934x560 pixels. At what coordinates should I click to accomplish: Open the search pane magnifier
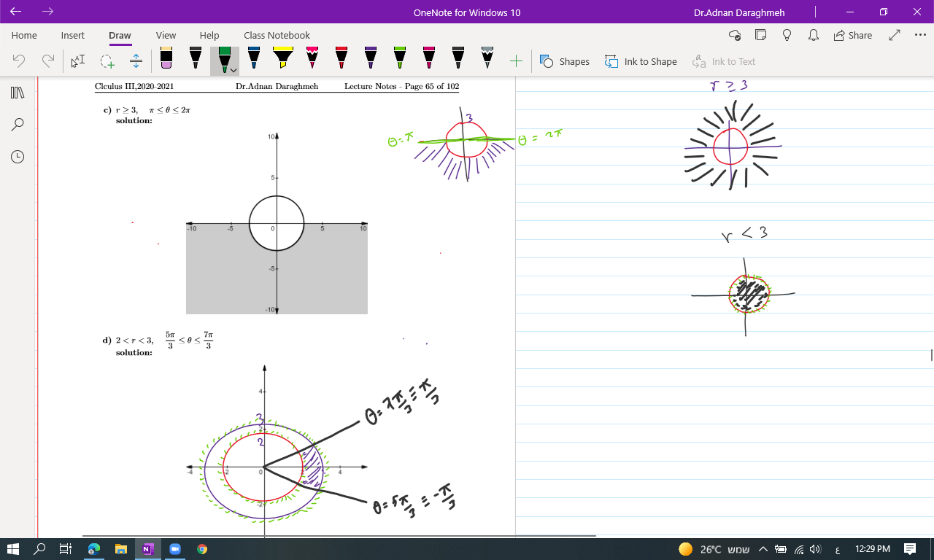click(18, 125)
